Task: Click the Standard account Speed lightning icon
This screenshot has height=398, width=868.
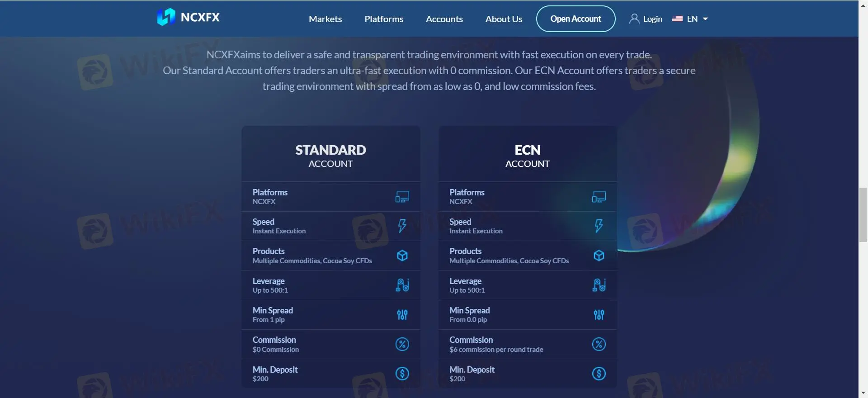Action: point(402,226)
